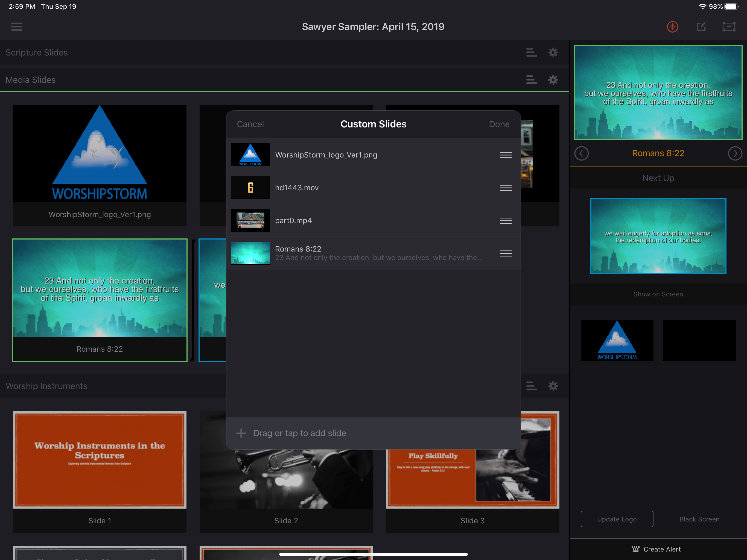This screenshot has height=560, width=747.
Task: Open the edit presentation pencil icon
Action: tap(701, 27)
